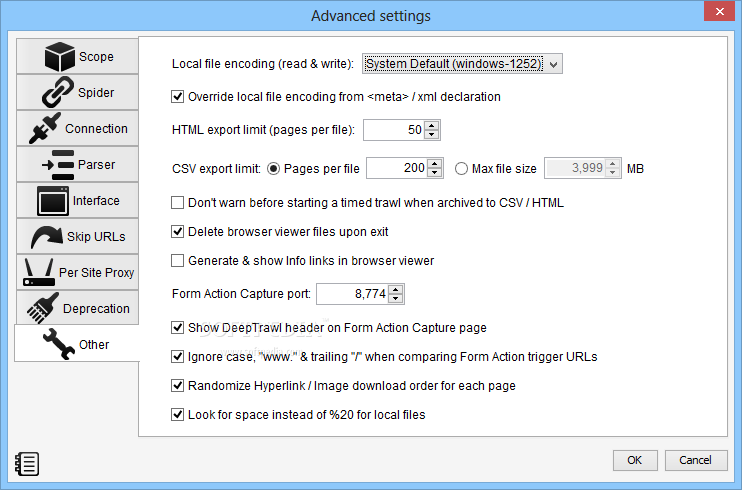Screen dimensions: 742x490
Task: Open the Per Site Proxy tab
Action: click(x=78, y=272)
